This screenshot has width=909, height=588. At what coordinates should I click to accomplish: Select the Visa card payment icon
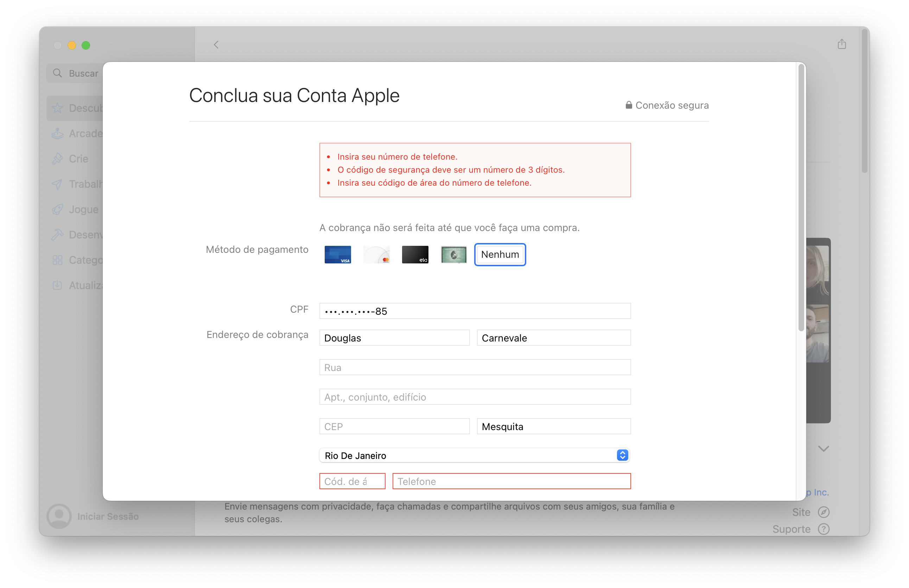[x=338, y=254]
